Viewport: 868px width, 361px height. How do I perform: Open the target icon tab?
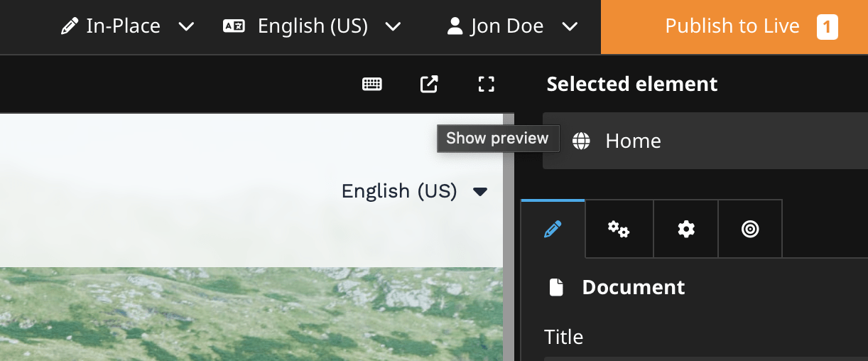pyautogui.click(x=750, y=229)
